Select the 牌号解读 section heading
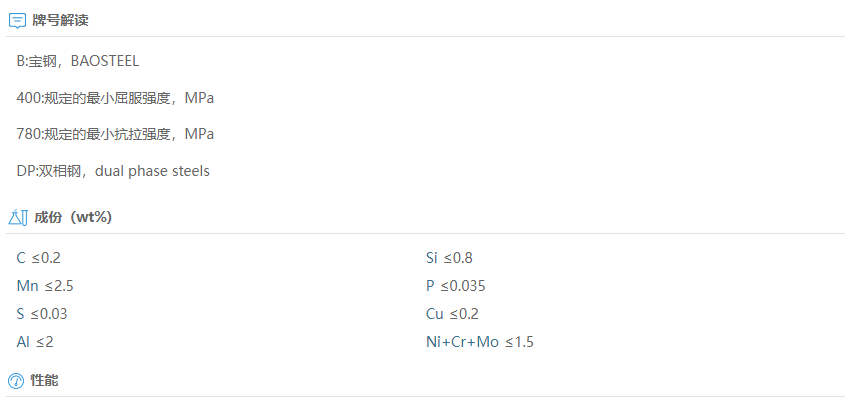Screen dimensions: 856x405 [x=60, y=21]
